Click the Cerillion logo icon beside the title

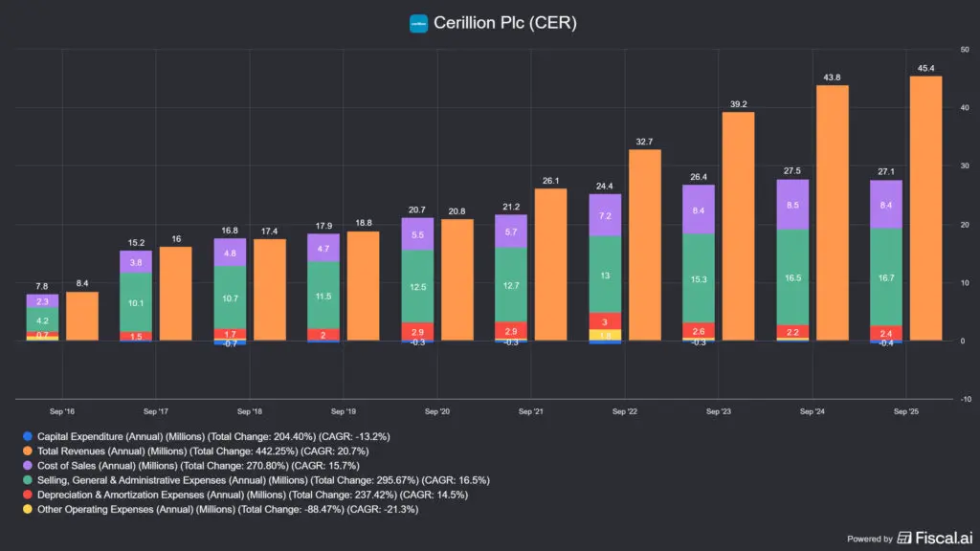418,23
